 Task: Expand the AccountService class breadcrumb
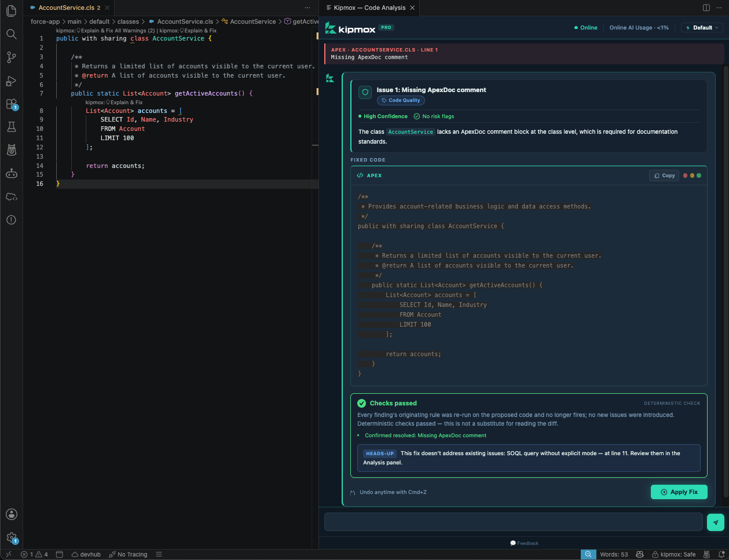pos(248,21)
